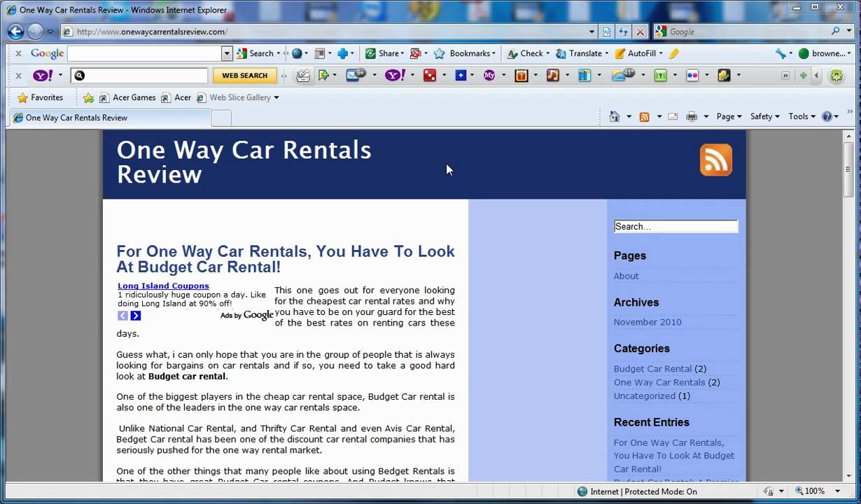Click the Flickr dots icon on Yahoo toolbar

692,75
